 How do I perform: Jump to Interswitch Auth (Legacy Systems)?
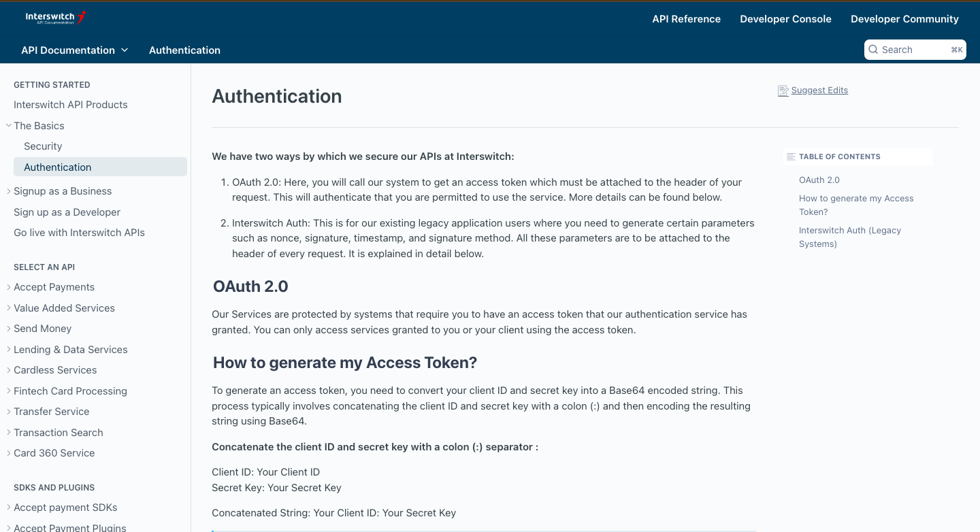(850, 237)
